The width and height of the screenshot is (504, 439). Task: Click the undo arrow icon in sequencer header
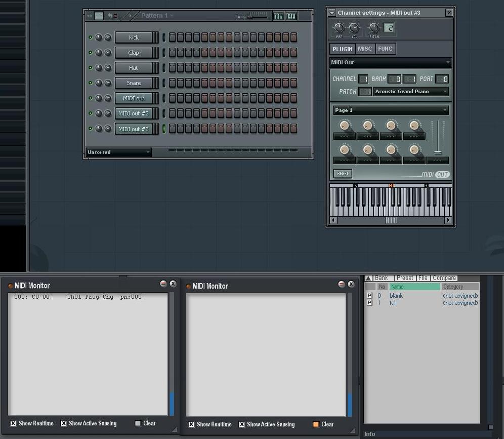(110, 15)
